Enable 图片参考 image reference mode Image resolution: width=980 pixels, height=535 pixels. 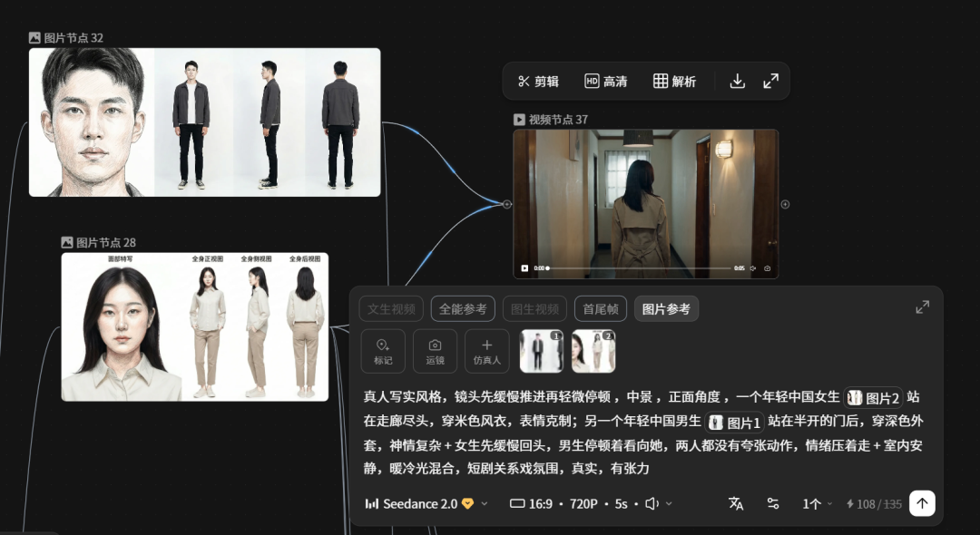666,308
